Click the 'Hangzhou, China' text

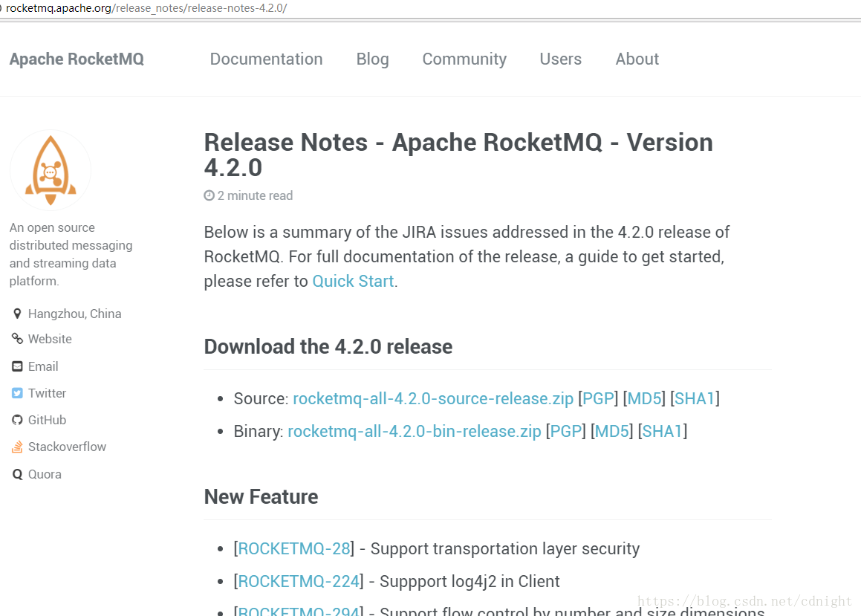point(75,314)
